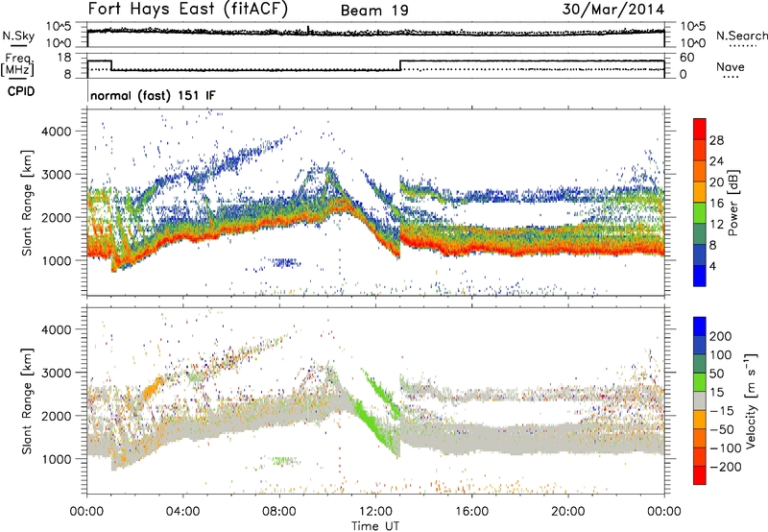Click the spike in the N.Sky noise trace

308,29
